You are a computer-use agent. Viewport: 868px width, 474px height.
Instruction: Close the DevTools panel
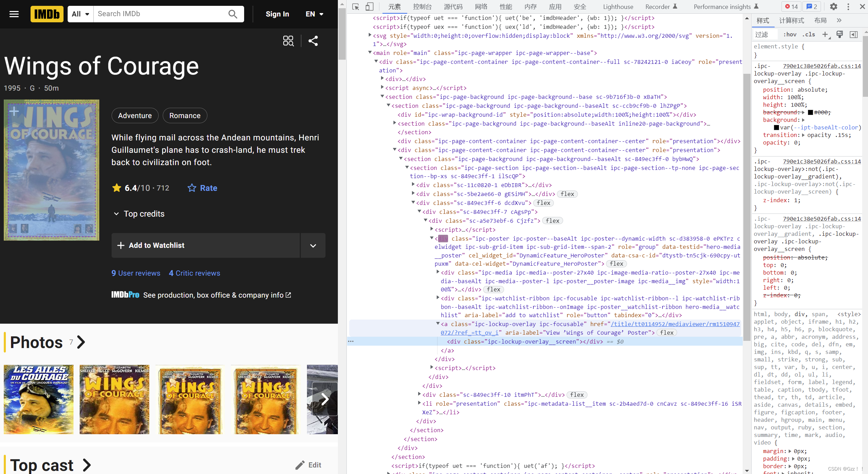point(862,7)
